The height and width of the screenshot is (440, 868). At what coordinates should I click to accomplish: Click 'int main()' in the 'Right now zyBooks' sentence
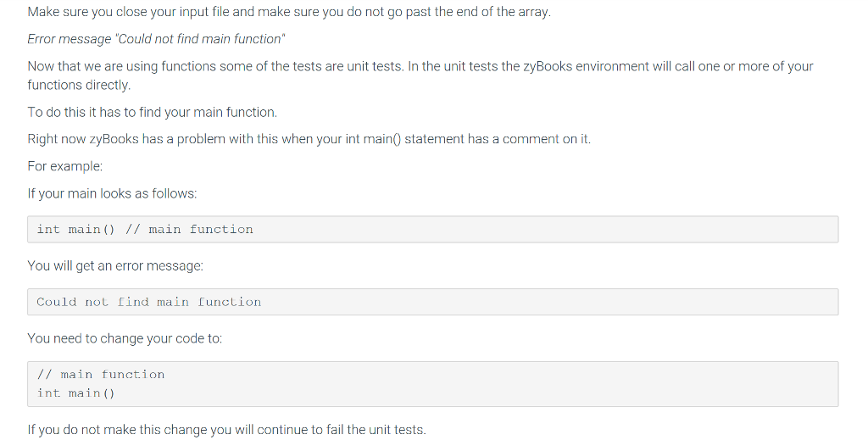[373, 139]
